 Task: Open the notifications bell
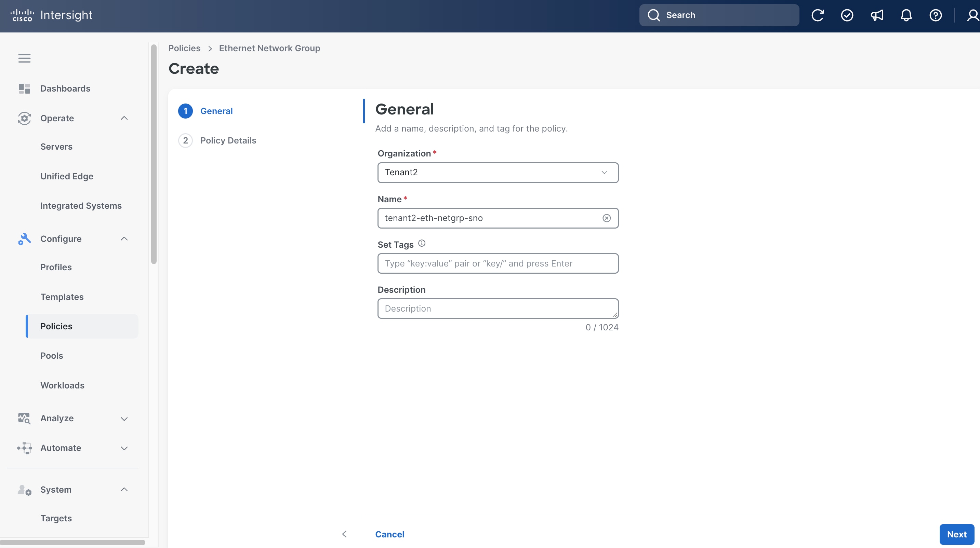click(906, 15)
